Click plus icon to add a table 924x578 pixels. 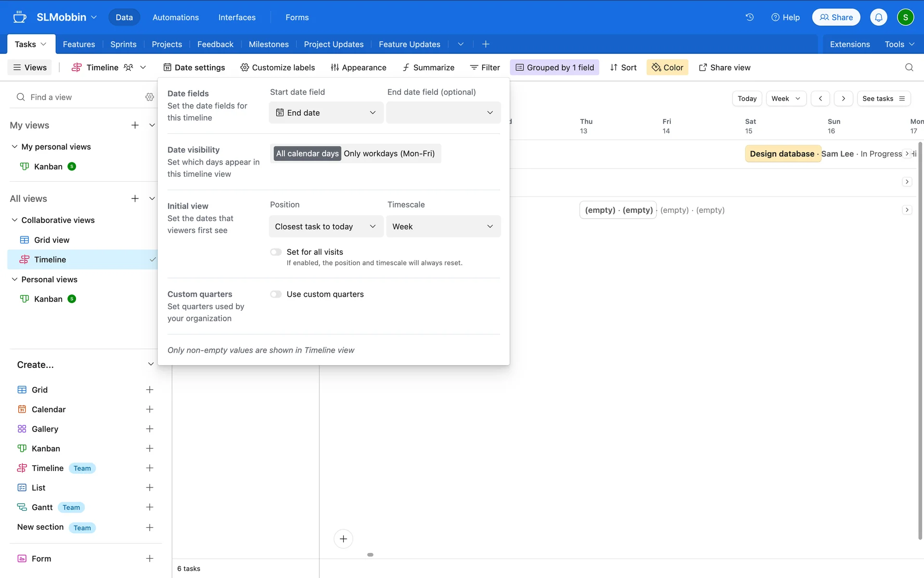486,44
